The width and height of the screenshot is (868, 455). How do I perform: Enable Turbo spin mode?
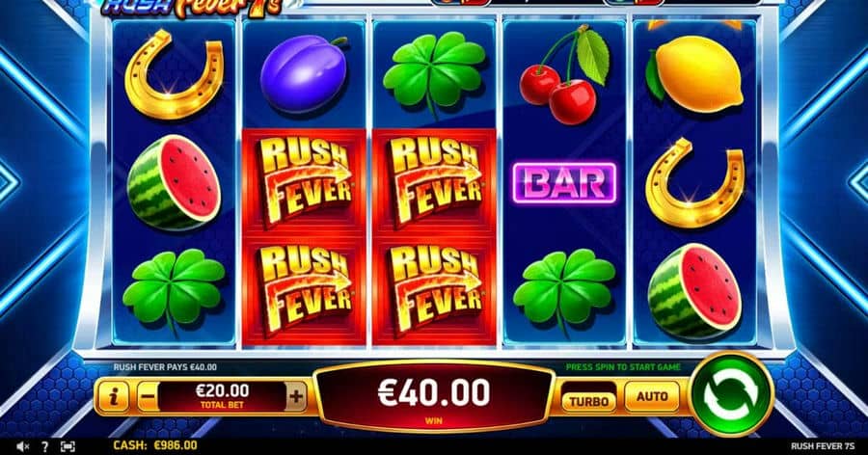pos(588,401)
